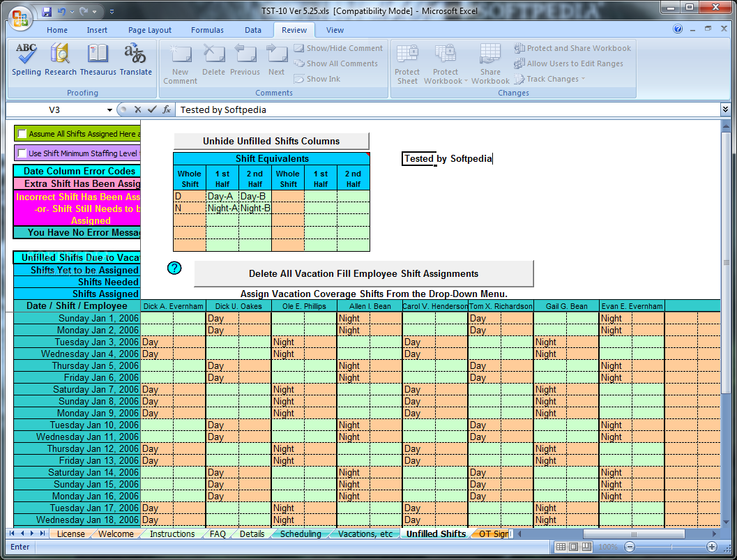Toggle Use Shift Minimum Staffing Level checkbox
737x560 pixels.
click(x=22, y=153)
